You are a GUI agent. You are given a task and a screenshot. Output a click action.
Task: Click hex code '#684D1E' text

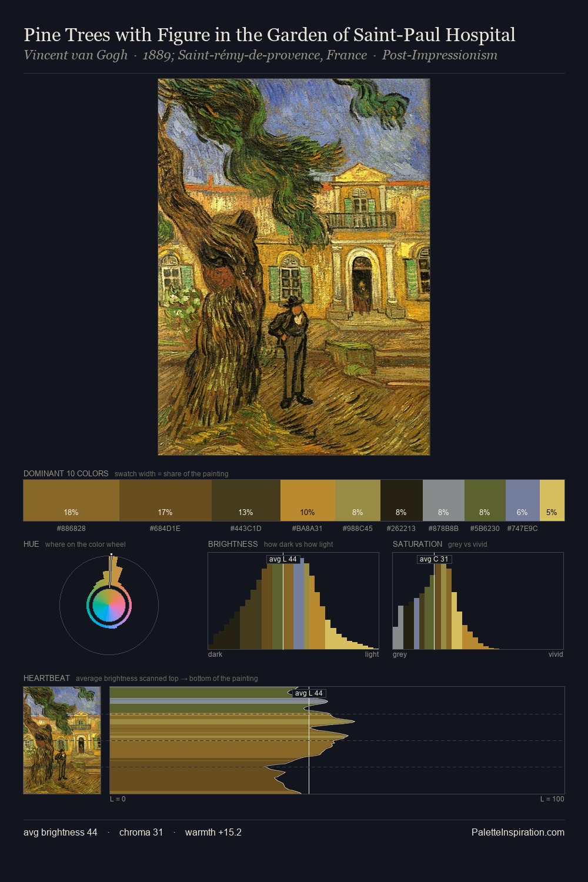pos(165,529)
